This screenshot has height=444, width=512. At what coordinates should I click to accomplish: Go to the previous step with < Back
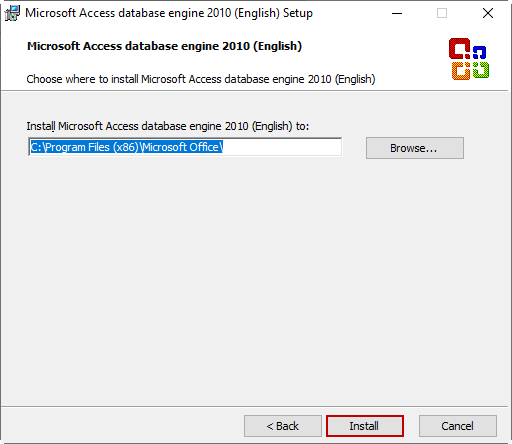tap(283, 426)
